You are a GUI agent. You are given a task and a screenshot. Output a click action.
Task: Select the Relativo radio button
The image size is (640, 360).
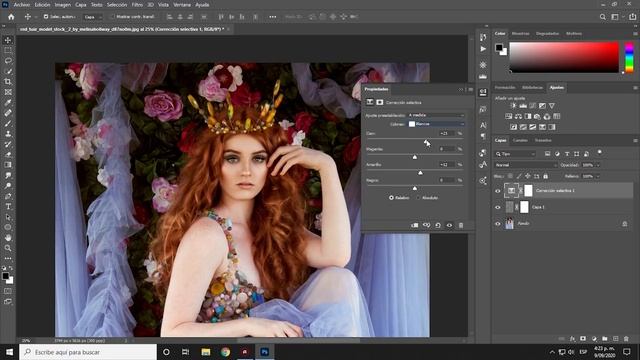click(391, 198)
